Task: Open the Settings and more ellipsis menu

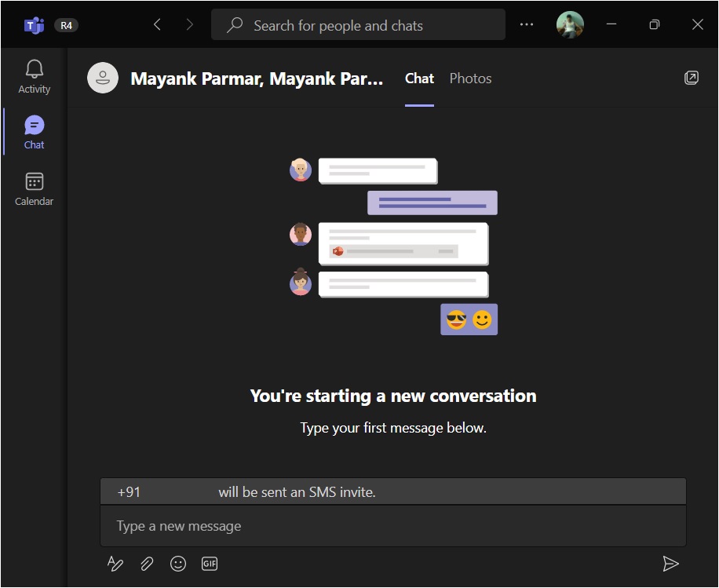Action: (527, 25)
